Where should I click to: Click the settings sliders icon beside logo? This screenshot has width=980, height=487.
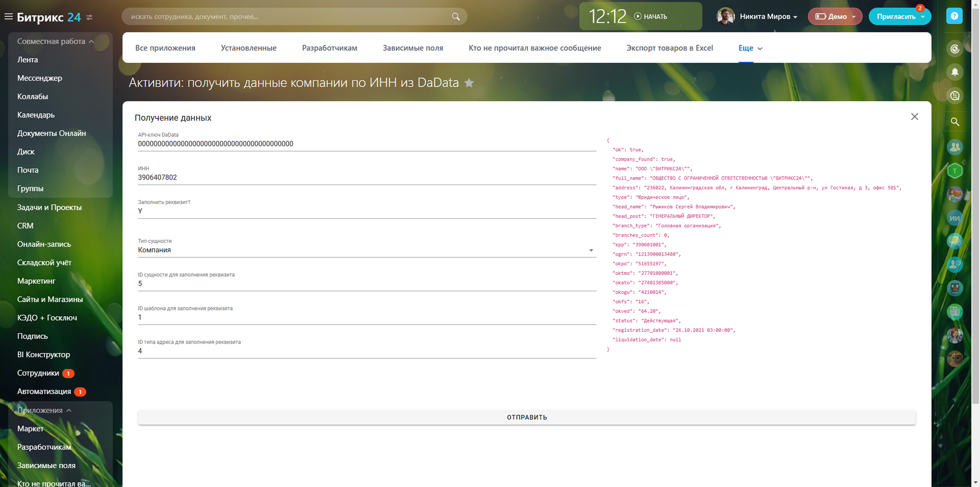(89, 17)
